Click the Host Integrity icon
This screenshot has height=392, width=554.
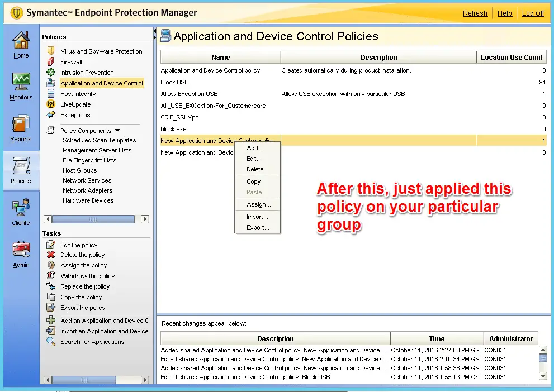[51, 93]
